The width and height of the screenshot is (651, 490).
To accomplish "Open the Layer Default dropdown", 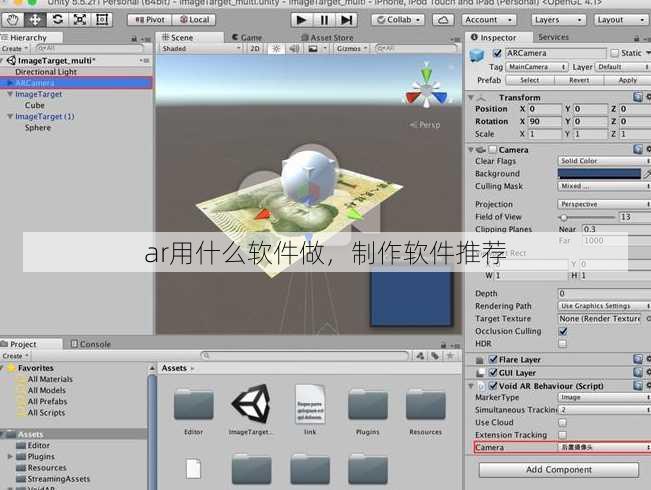I will pyautogui.click(x=623, y=67).
